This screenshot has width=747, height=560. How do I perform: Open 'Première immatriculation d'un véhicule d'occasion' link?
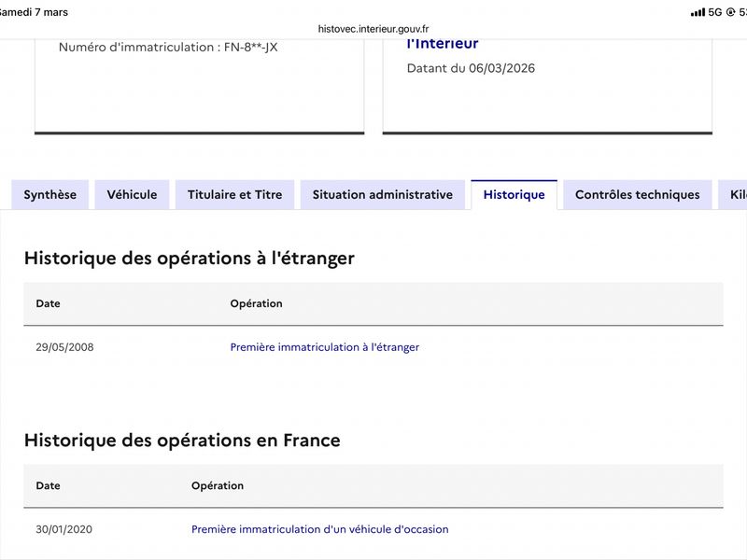coord(319,529)
